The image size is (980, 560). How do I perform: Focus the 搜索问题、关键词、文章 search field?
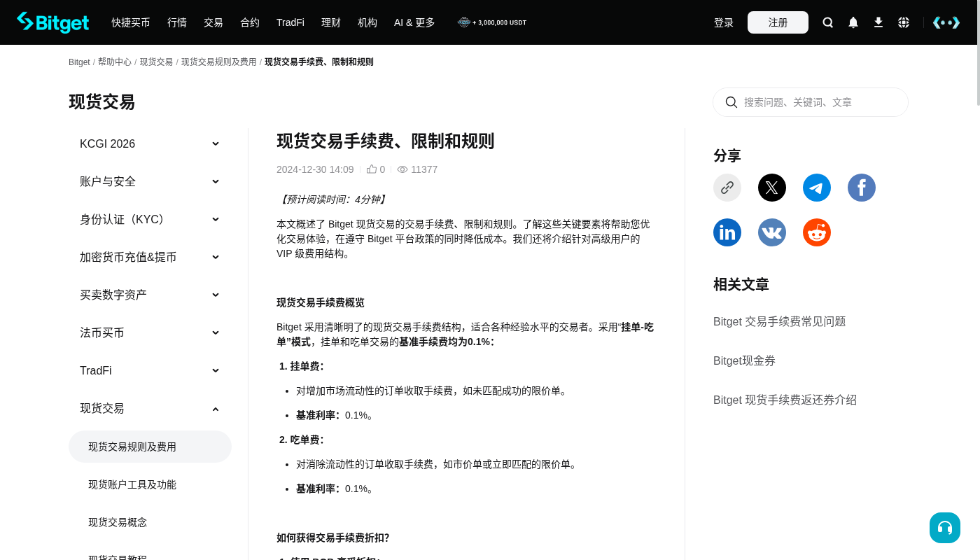pos(811,102)
